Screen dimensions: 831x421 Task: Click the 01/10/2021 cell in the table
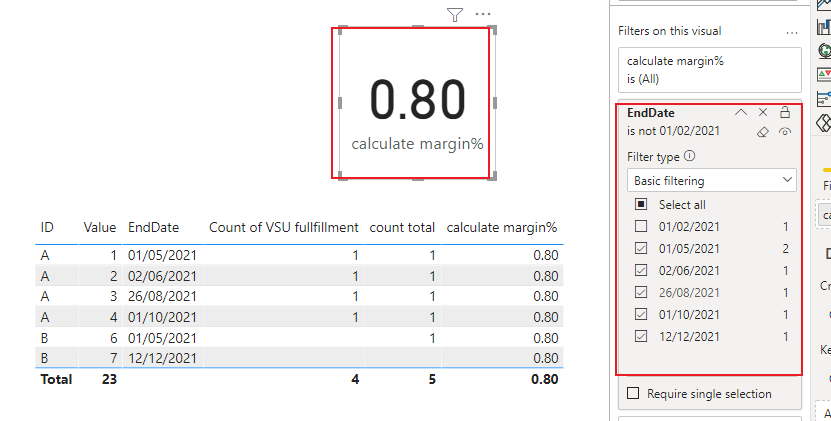coord(162,317)
